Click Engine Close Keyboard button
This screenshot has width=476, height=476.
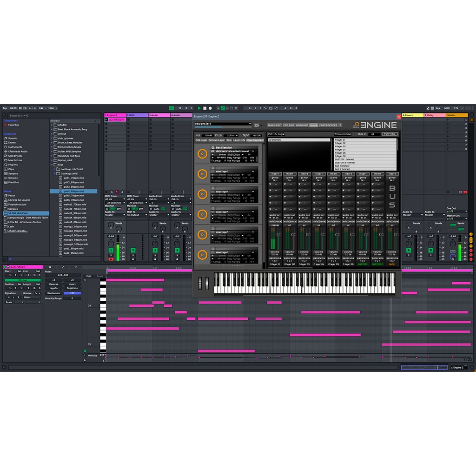[x=255, y=140]
